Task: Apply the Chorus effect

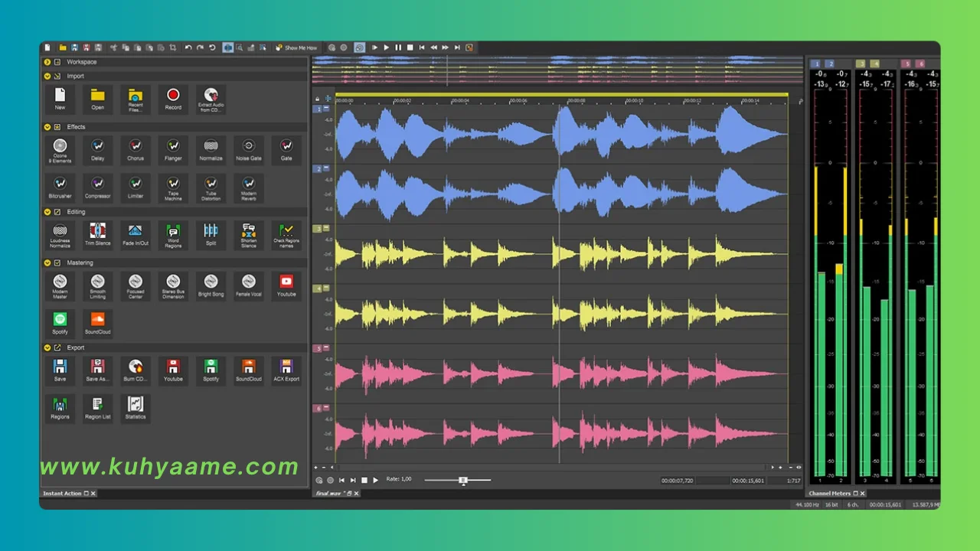Action: [x=136, y=149]
